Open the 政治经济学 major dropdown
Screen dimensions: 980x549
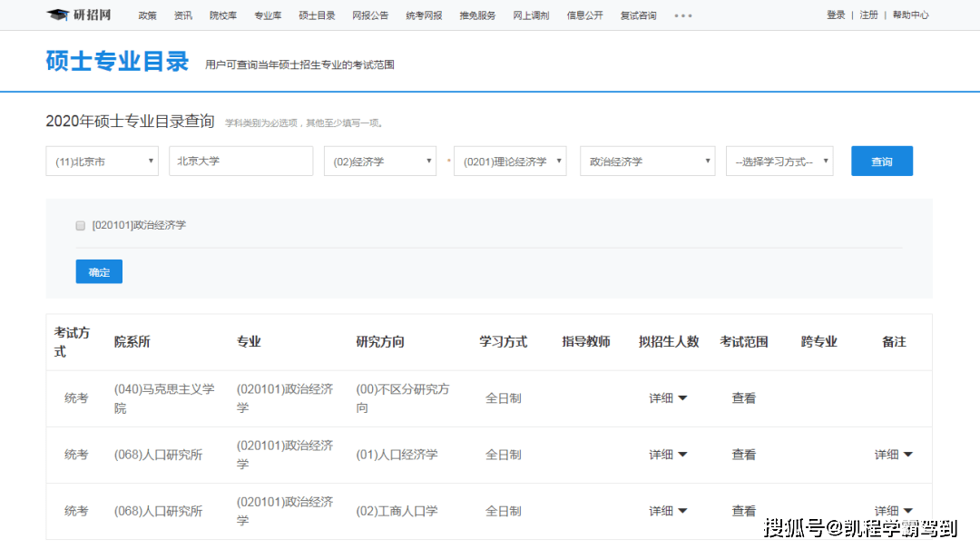[647, 162]
